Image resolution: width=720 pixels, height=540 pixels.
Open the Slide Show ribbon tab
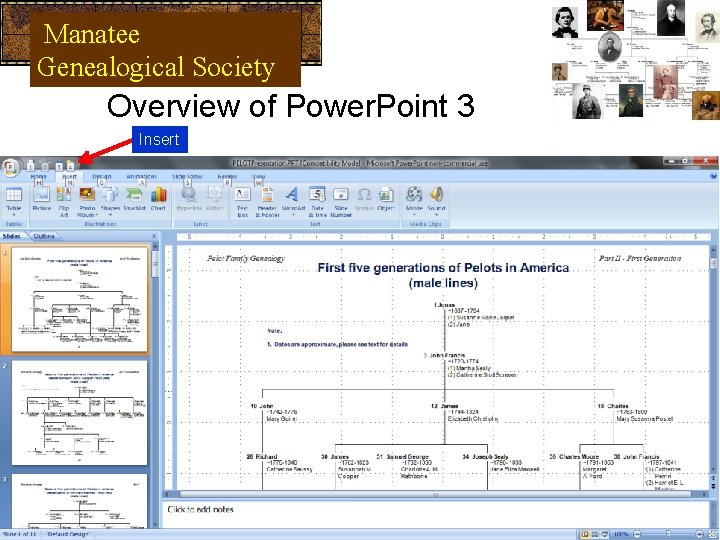(x=187, y=176)
